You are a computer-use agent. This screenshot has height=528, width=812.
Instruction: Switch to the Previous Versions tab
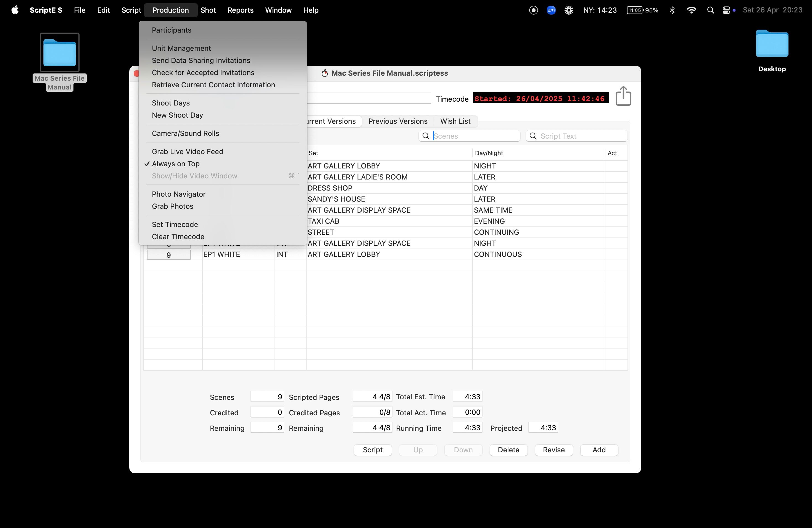pyautogui.click(x=397, y=121)
